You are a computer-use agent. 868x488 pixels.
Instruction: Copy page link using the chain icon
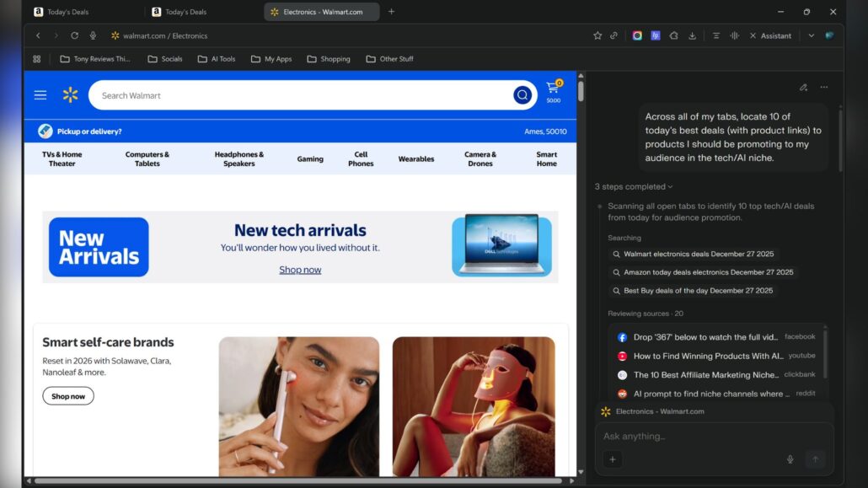click(613, 35)
